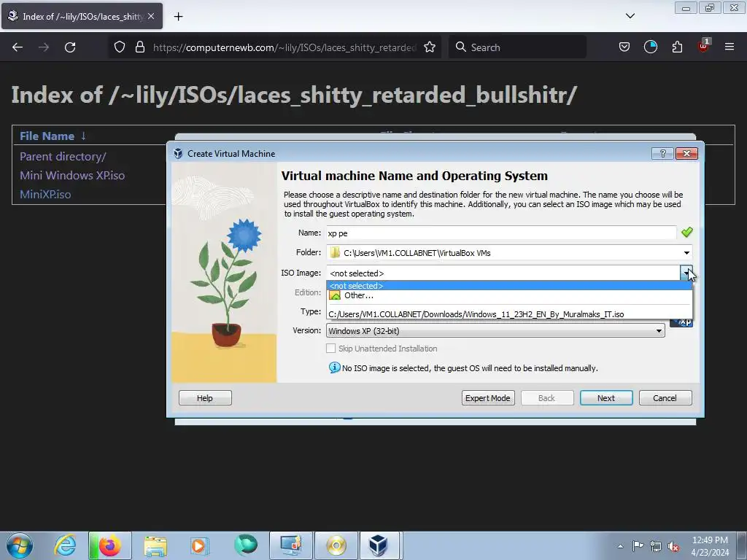Select the <not selected> list entry

[508, 286]
